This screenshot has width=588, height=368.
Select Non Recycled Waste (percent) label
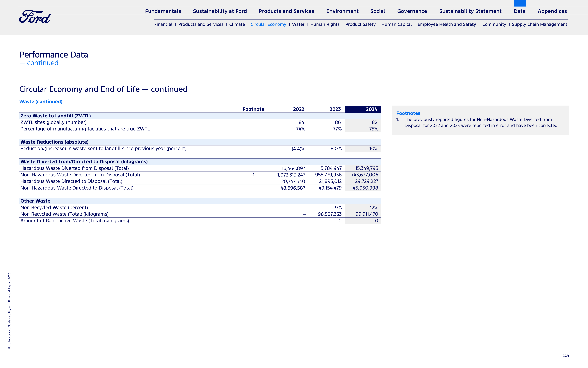54,208
